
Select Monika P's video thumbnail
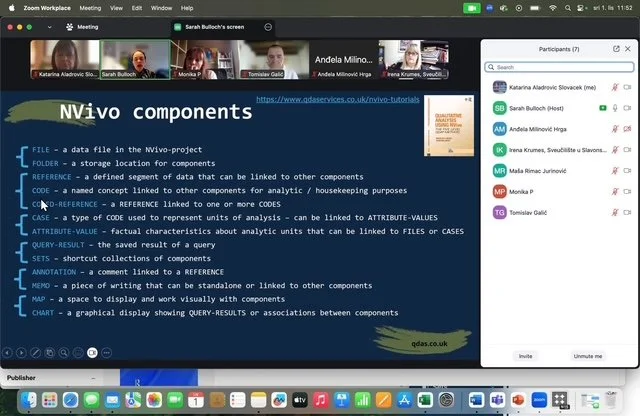click(x=205, y=59)
